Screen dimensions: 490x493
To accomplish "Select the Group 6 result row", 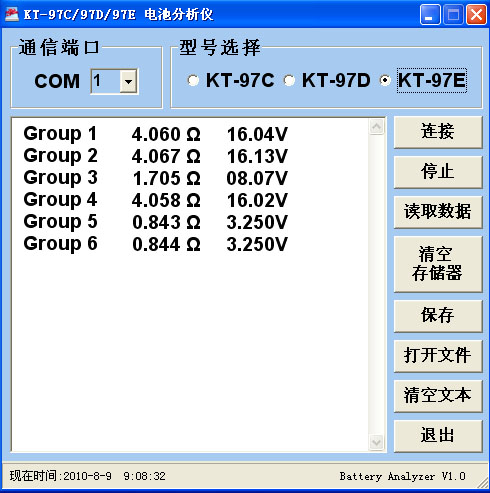I will pyautogui.click(x=156, y=244).
